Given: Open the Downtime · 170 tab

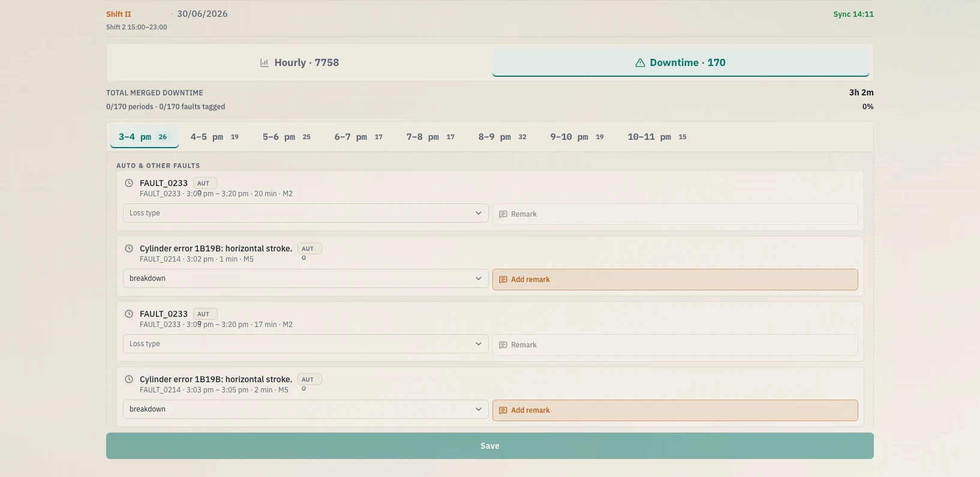Looking at the screenshot, I should pyautogui.click(x=681, y=62).
